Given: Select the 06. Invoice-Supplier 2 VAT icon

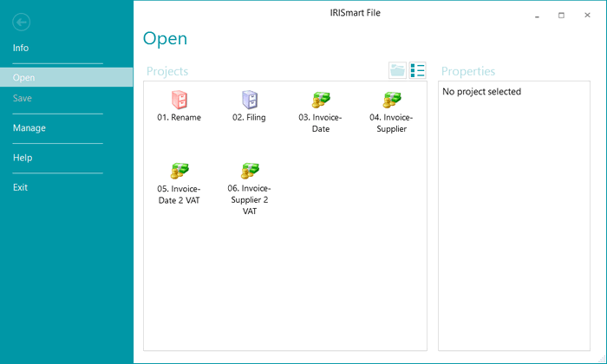Looking at the screenshot, I should [x=250, y=171].
